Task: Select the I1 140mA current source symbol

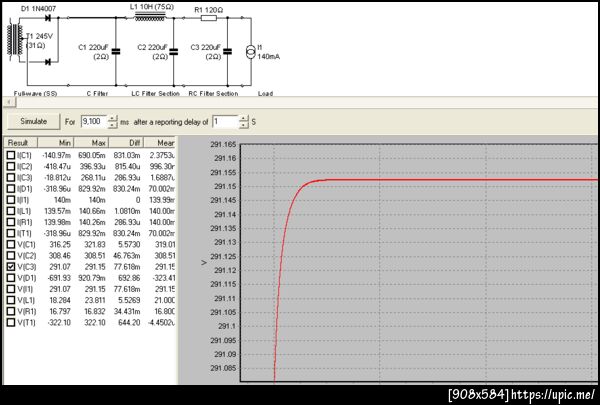Action: pos(251,52)
